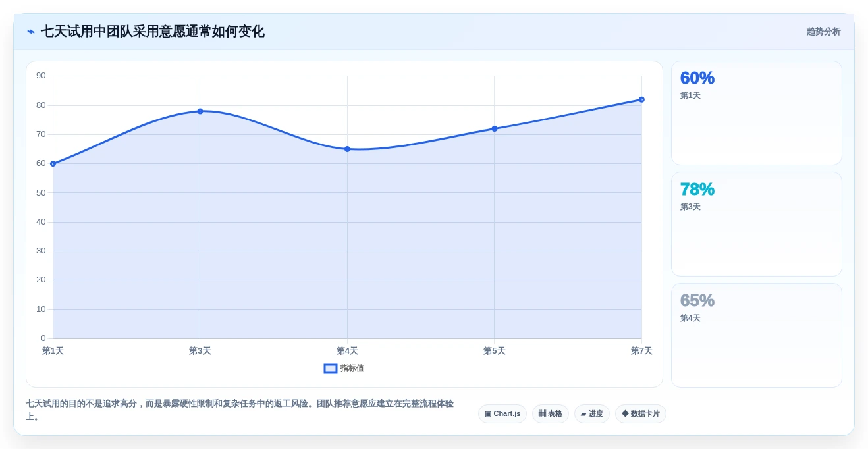
Task: Click the x-axis label 第3天
Action: pos(200,351)
